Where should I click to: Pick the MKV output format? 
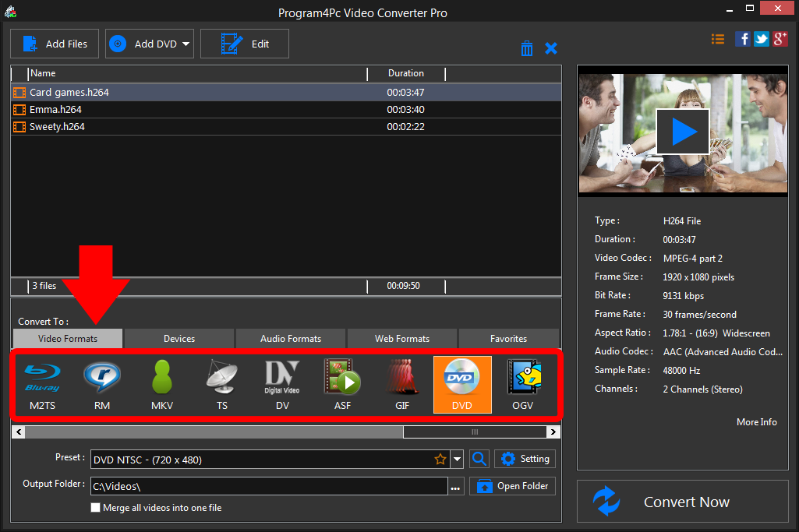(x=162, y=384)
